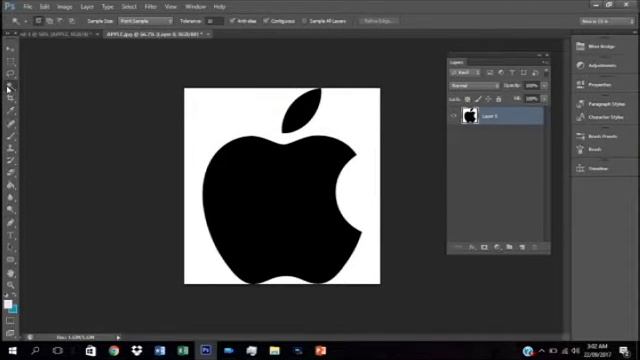Screen dimensions: 640x360
Task: Toggle the Anti-alias checkbox
Action: pyautogui.click(x=232, y=21)
